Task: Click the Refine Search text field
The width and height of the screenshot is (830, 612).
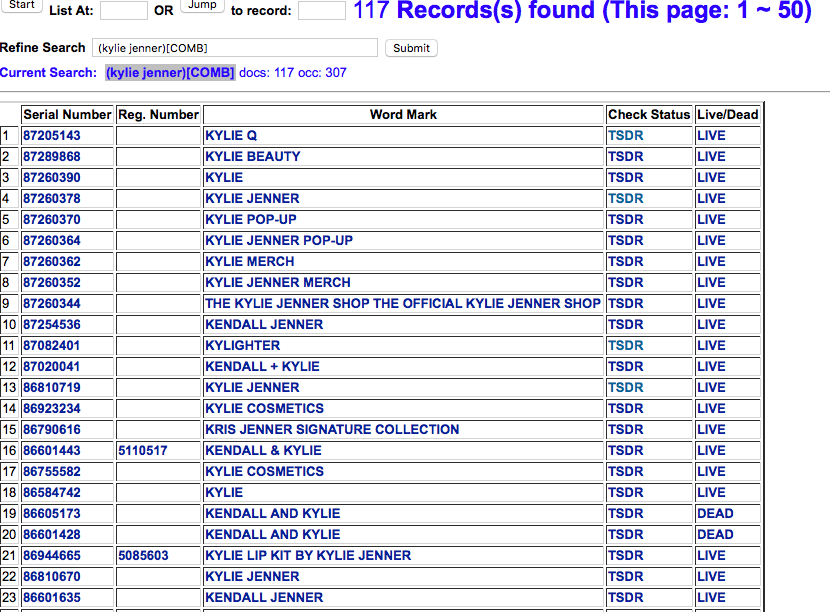Action: coord(235,48)
